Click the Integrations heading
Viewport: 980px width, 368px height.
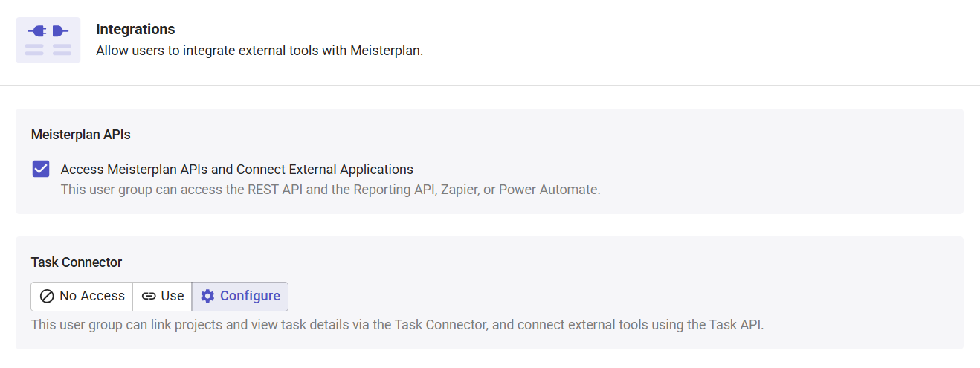tap(135, 30)
